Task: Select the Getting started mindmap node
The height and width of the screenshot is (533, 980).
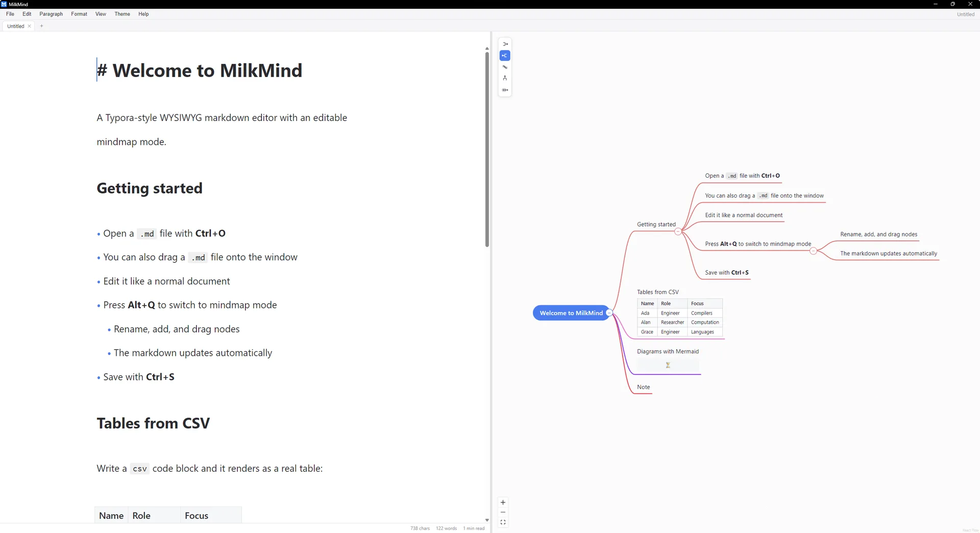Action: pyautogui.click(x=656, y=224)
